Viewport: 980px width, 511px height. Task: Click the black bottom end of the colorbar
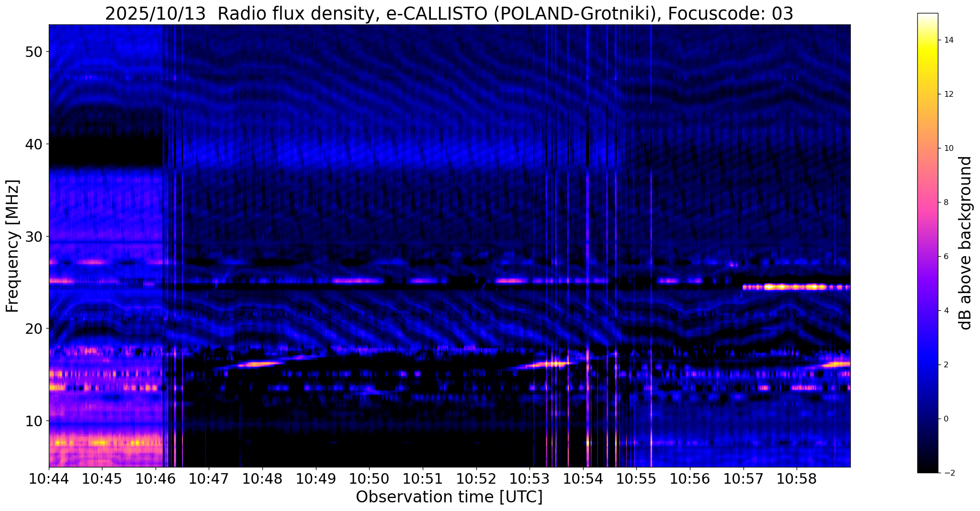(927, 467)
